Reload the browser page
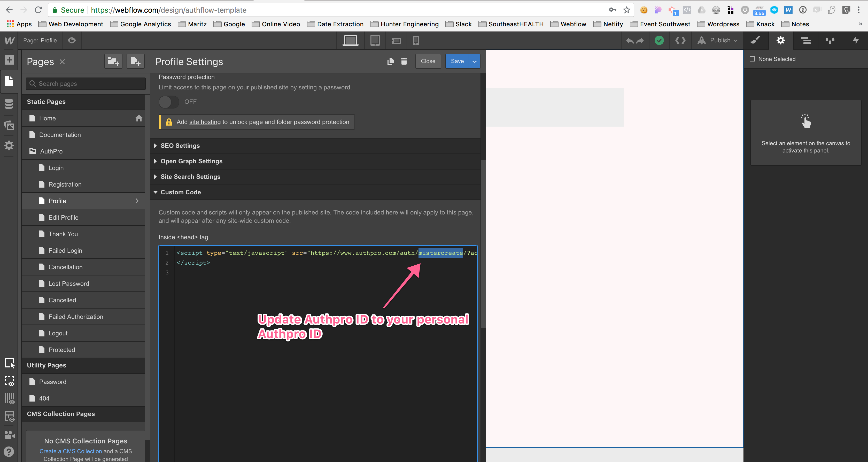 point(38,10)
